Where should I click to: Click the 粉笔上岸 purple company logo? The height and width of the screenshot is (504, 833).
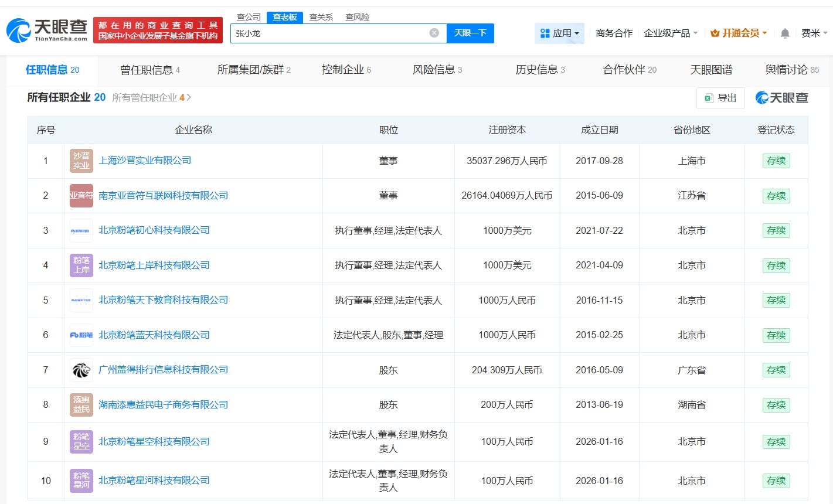(81, 265)
